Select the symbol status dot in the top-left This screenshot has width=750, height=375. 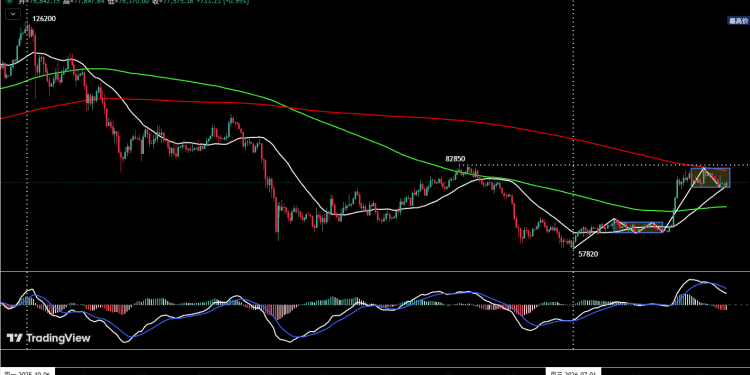point(10,1)
